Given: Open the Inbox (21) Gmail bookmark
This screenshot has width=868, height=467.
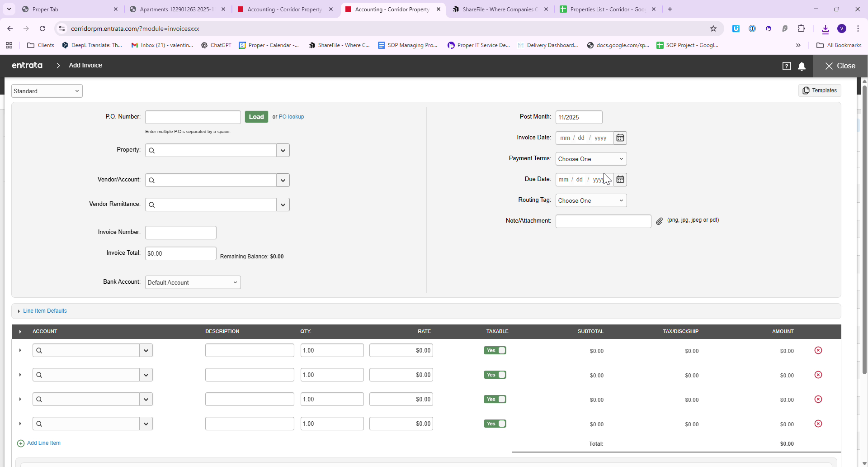Looking at the screenshot, I should click(x=162, y=45).
